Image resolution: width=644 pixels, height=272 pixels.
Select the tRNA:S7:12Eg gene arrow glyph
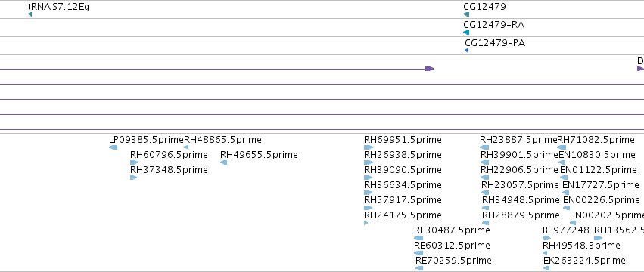click(x=30, y=14)
